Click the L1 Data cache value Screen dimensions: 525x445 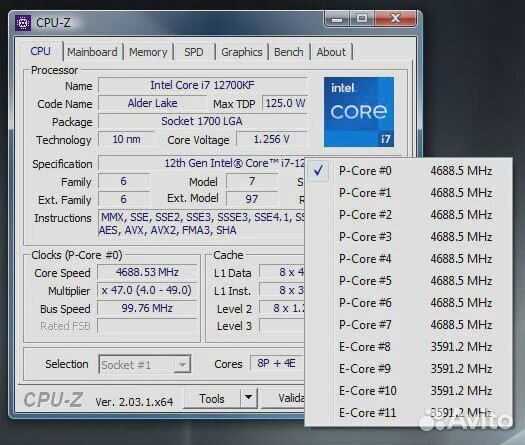pos(282,273)
